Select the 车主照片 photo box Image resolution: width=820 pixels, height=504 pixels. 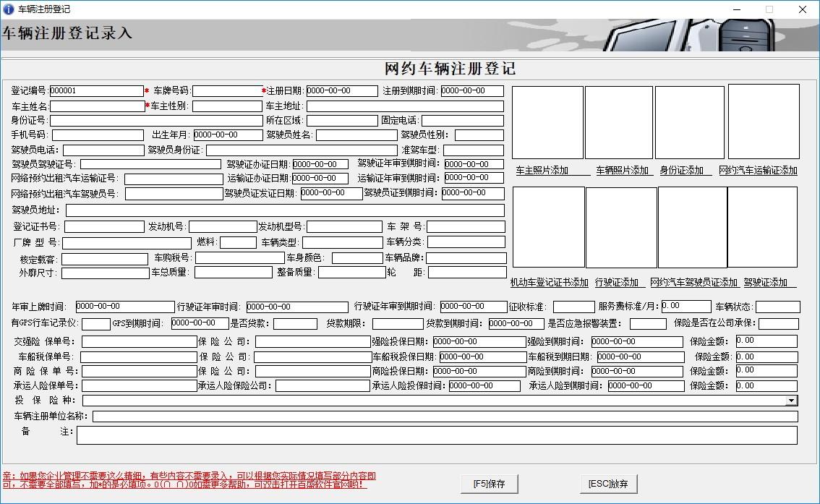click(547, 122)
